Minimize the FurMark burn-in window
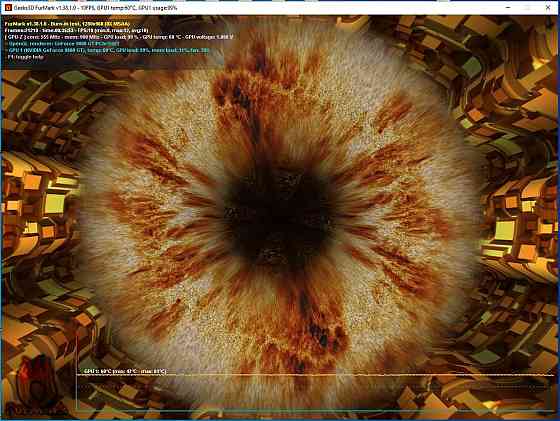Screen dimensions: 560x421 coord(508,7)
